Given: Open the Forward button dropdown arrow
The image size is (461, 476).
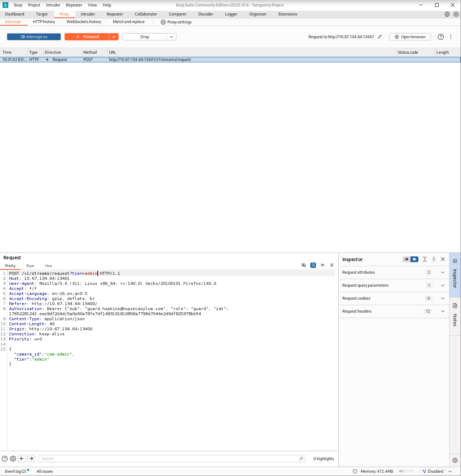Looking at the screenshot, I should point(114,37).
